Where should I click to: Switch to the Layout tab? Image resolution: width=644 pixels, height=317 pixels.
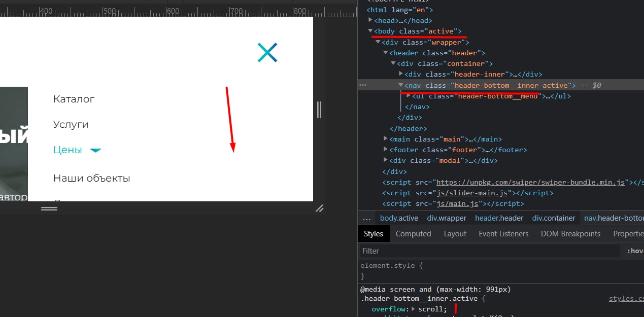(x=455, y=234)
